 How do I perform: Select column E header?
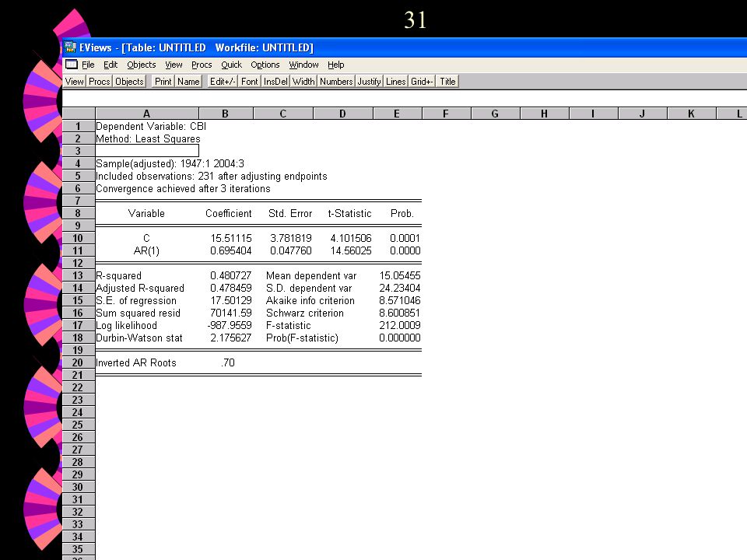click(398, 114)
